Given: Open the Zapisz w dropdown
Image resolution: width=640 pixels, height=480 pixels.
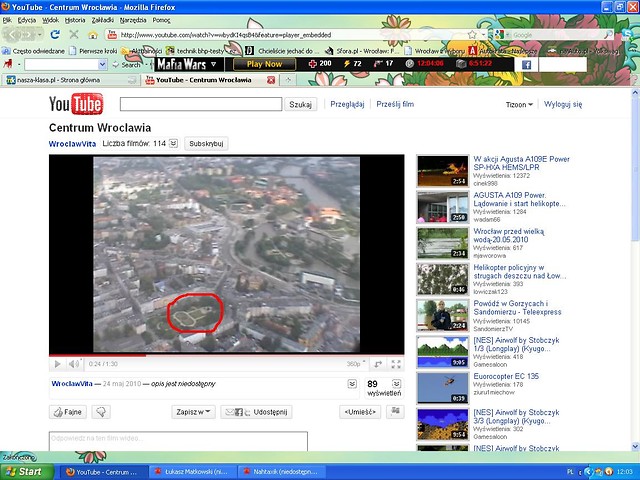Looking at the screenshot, I should click(193, 412).
